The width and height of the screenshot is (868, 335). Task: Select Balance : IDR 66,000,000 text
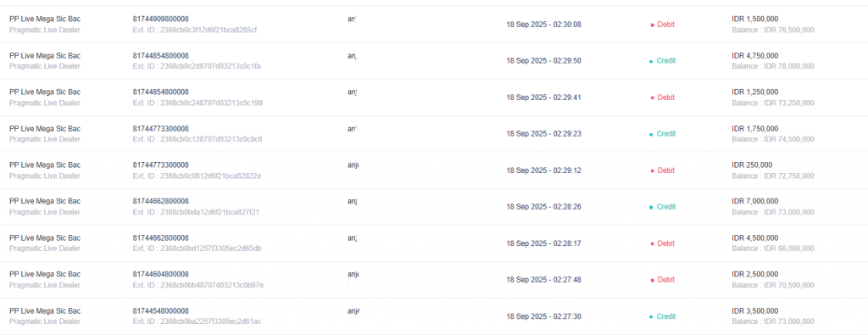[773, 248]
